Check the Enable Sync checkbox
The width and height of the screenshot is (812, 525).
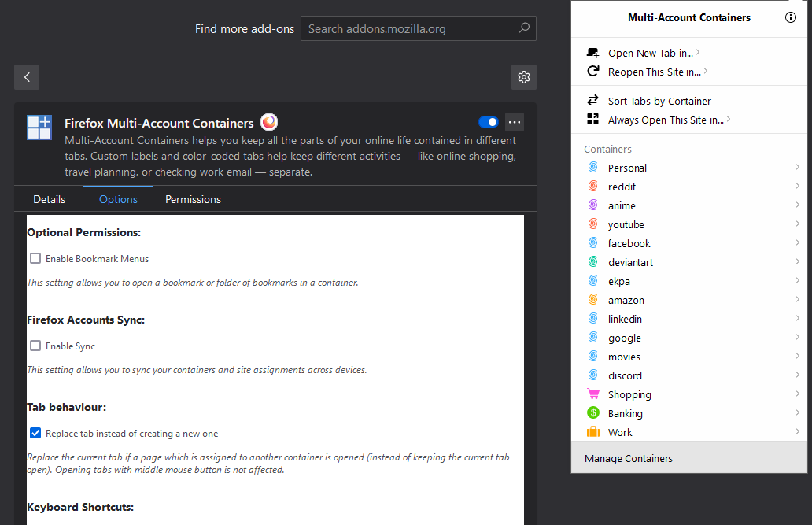pos(35,346)
